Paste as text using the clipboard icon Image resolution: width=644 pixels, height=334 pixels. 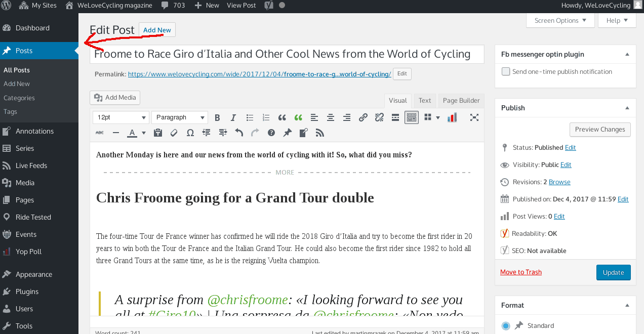point(158,133)
